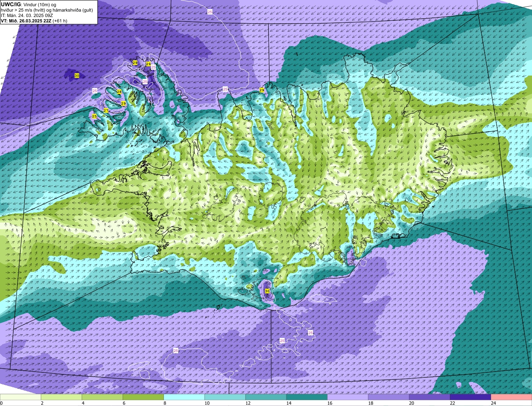The width and height of the screenshot is (532, 406).
Task: Click the pale 0–2 m/s legend swatch
Action: pyautogui.click(x=21, y=397)
